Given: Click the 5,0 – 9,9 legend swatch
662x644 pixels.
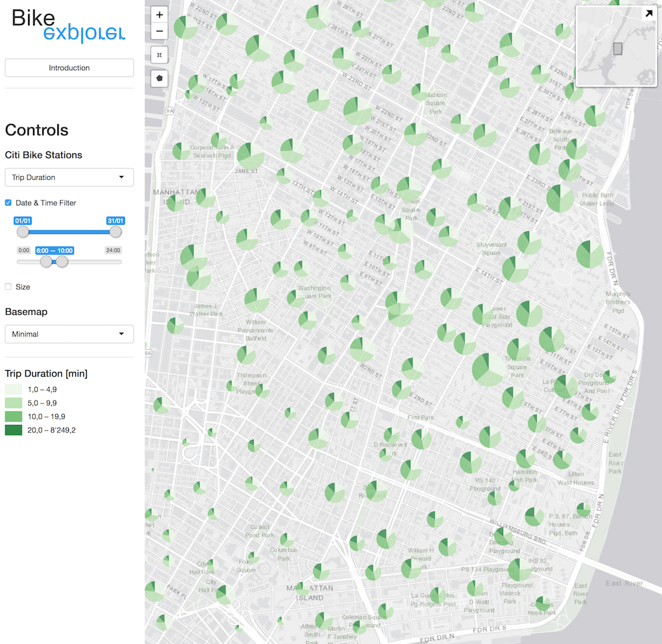Looking at the screenshot, I should tap(13, 403).
